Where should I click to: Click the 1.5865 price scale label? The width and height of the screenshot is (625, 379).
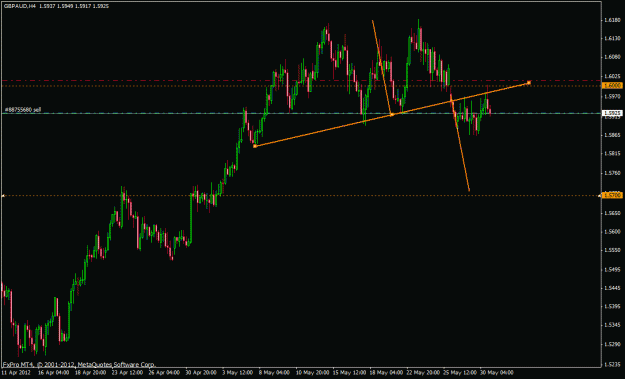(612, 135)
